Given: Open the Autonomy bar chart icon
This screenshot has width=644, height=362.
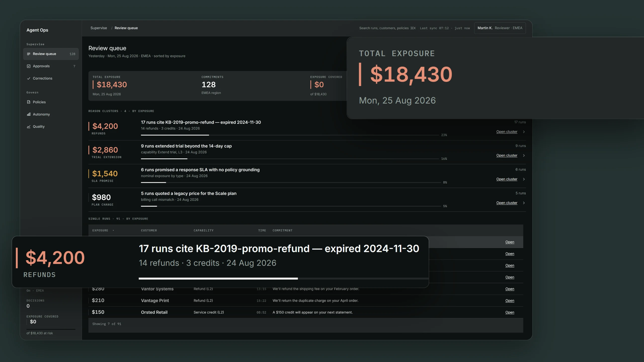Looking at the screenshot, I should pyautogui.click(x=29, y=114).
